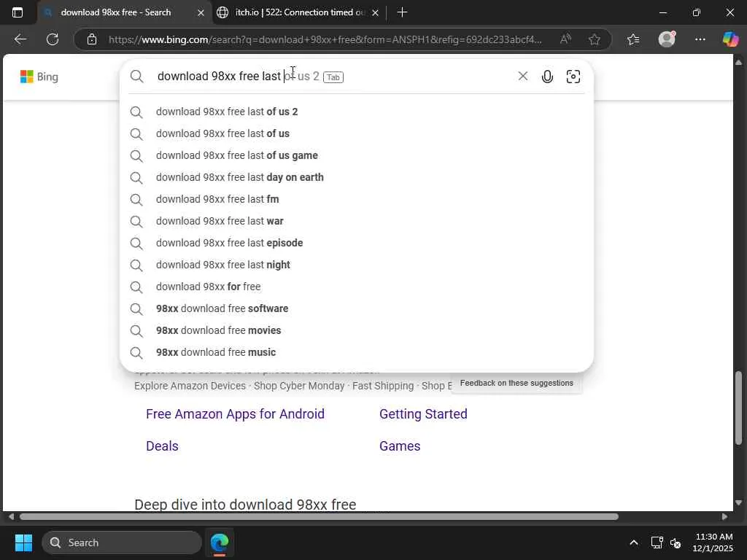Open Feedback on these suggestions

(x=516, y=383)
